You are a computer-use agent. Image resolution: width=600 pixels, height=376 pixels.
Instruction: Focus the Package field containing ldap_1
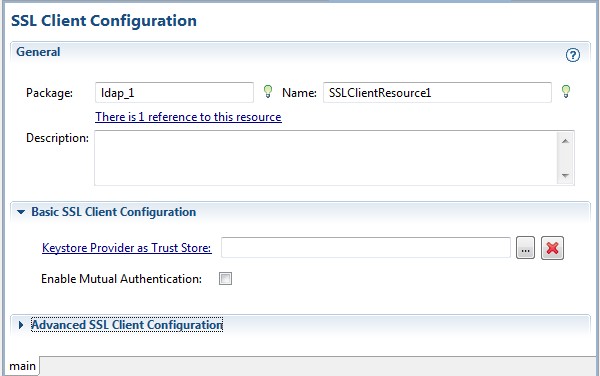tap(174, 93)
